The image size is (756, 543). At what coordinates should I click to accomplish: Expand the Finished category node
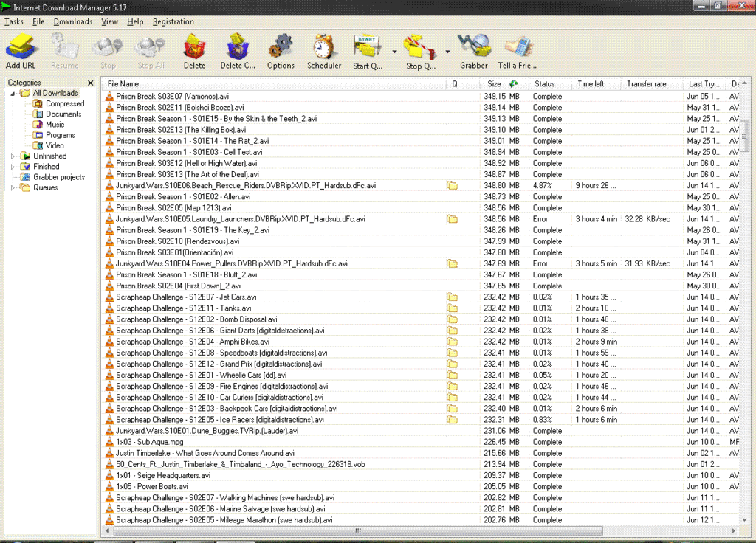point(13,167)
